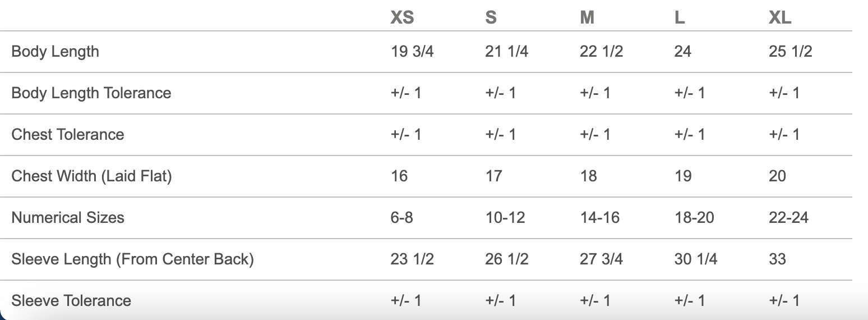Screen dimensions: 868x320
Task: Click the chest width value 18
Action: (x=588, y=176)
